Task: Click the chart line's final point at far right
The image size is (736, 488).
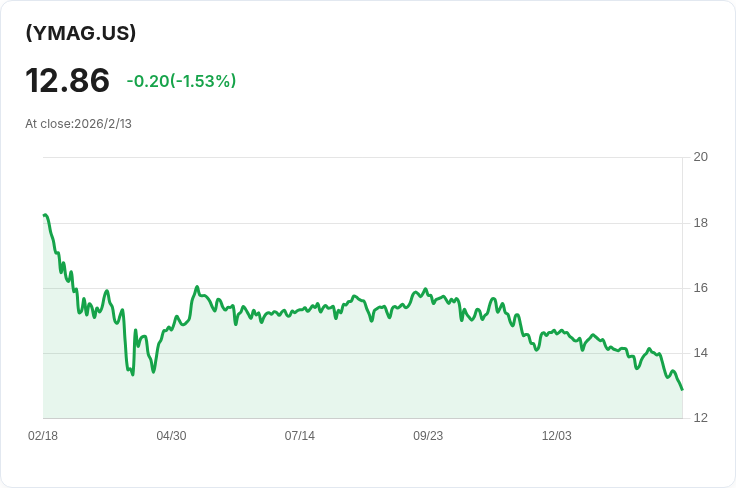Action: click(x=682, y=389)
